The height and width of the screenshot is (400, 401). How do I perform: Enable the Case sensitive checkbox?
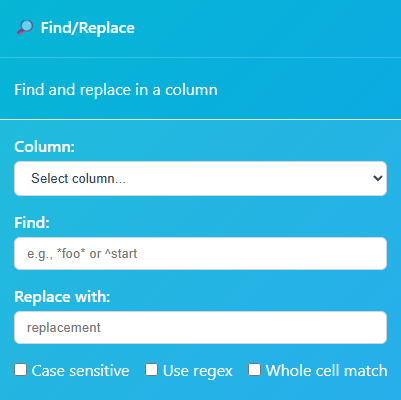pos(20,370)
